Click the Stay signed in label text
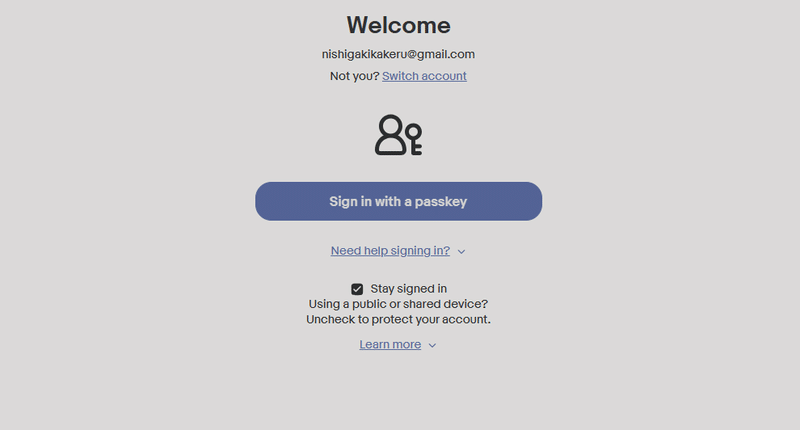The height and width of the screenshot is (430, 800). pos(409,289)
